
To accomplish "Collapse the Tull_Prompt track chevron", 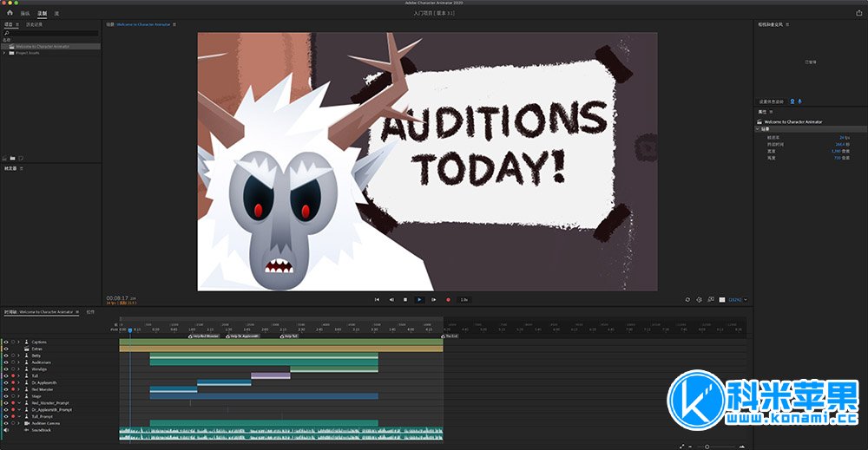I will pyautogui.click(x=18, y=416).
